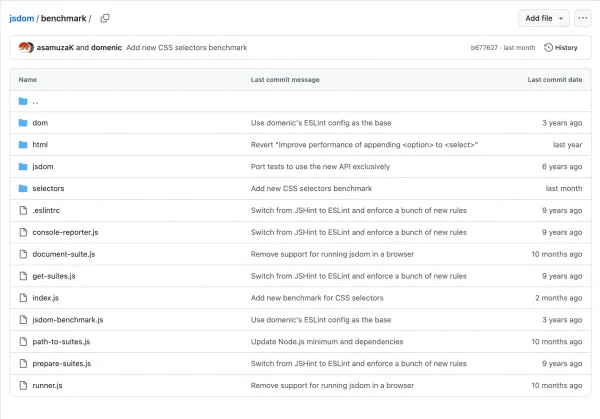The height and width of the screenshot is (419, 600).
Task: Open dom row commit message about ESLint config
Action: pyautogui.click(x=321, y=123)
